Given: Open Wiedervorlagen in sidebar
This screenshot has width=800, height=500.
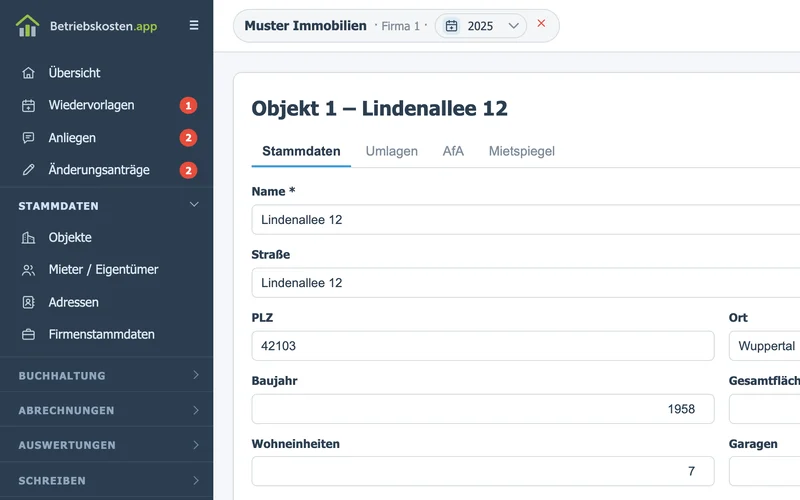Looking at the screenshot, I should [91, 105].
